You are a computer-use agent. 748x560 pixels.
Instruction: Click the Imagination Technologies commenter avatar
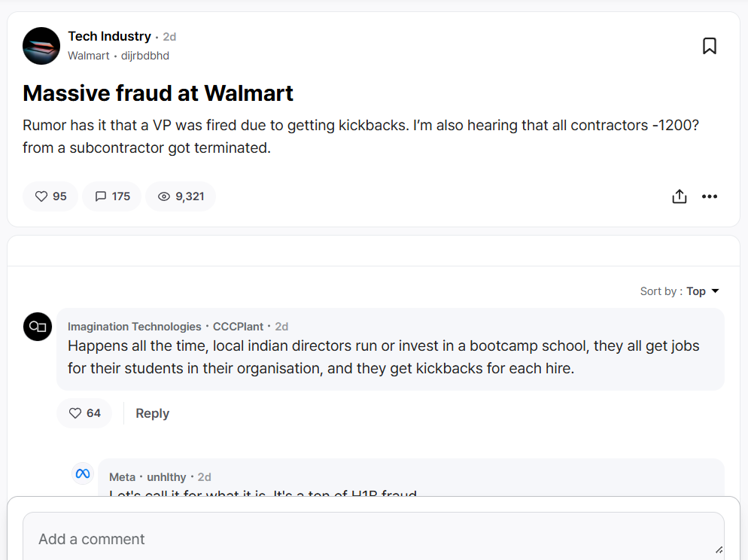(x=38, y=327)
